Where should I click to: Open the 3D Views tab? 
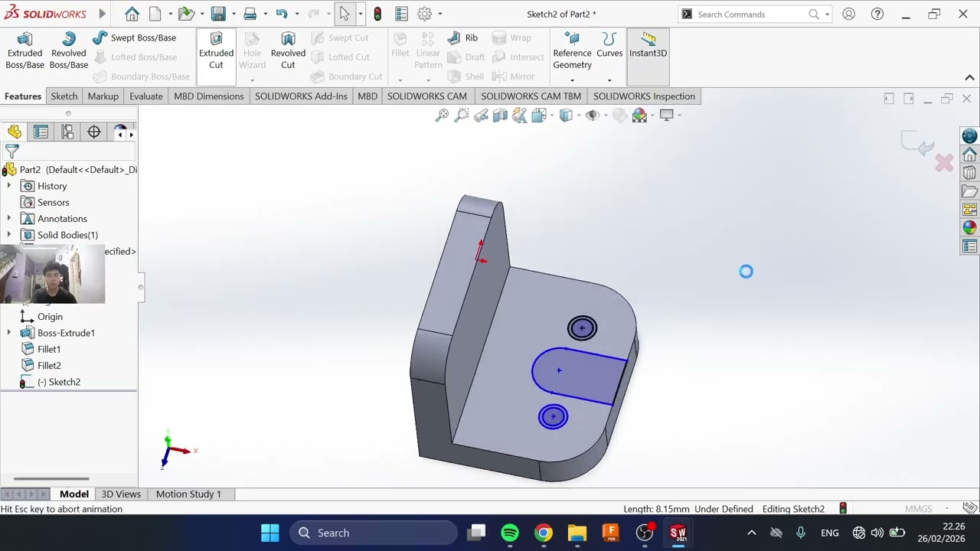(121, 494)
